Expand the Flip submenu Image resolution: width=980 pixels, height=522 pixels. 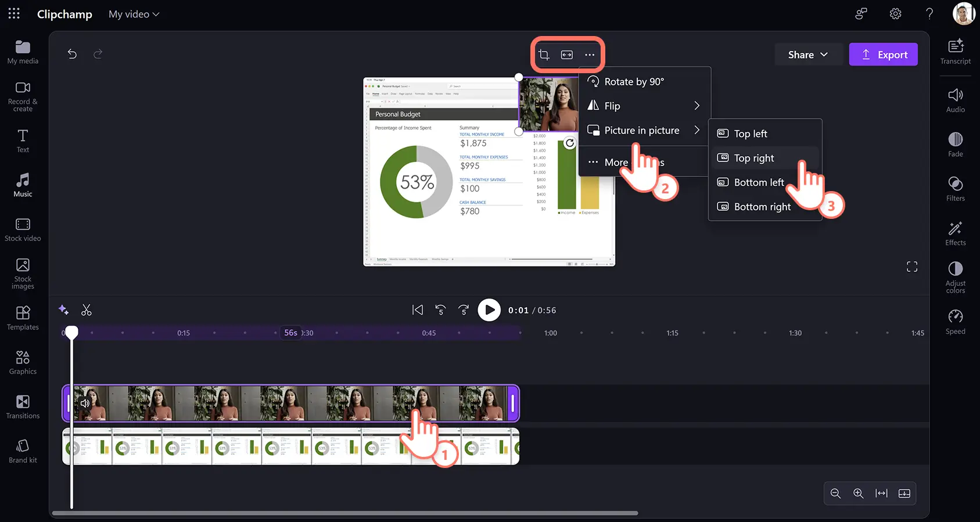[x=645, y=106]
